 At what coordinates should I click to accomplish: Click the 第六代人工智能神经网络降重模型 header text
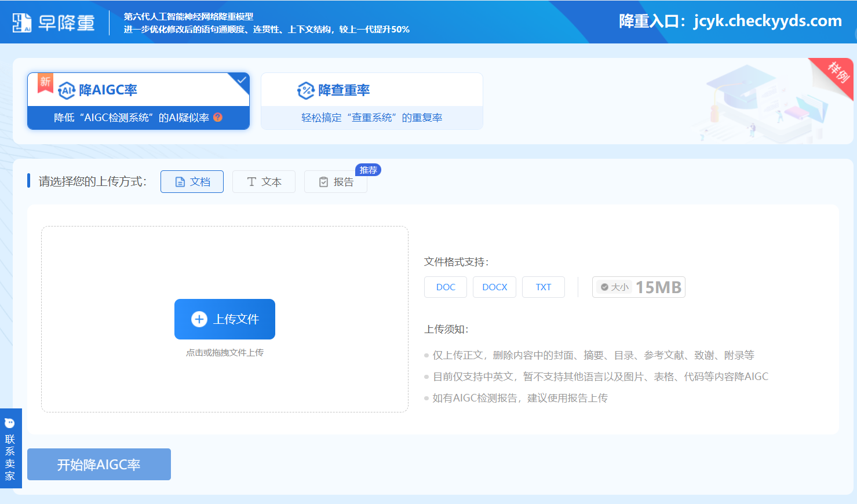[188, 17]
